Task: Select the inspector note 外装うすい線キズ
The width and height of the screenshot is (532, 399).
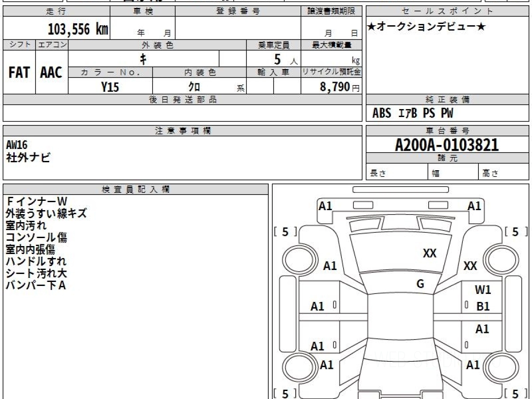Action: (46, 214)
